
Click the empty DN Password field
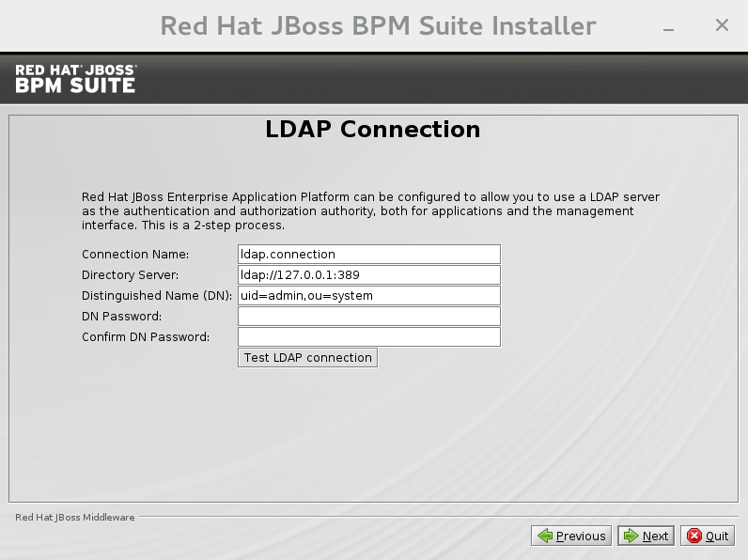368,317
